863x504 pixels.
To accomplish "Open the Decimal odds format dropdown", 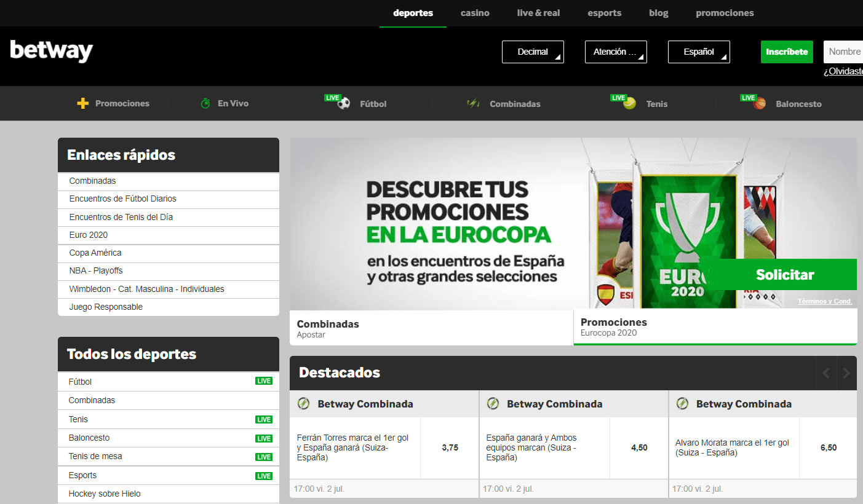I will [x=533, y=52].
